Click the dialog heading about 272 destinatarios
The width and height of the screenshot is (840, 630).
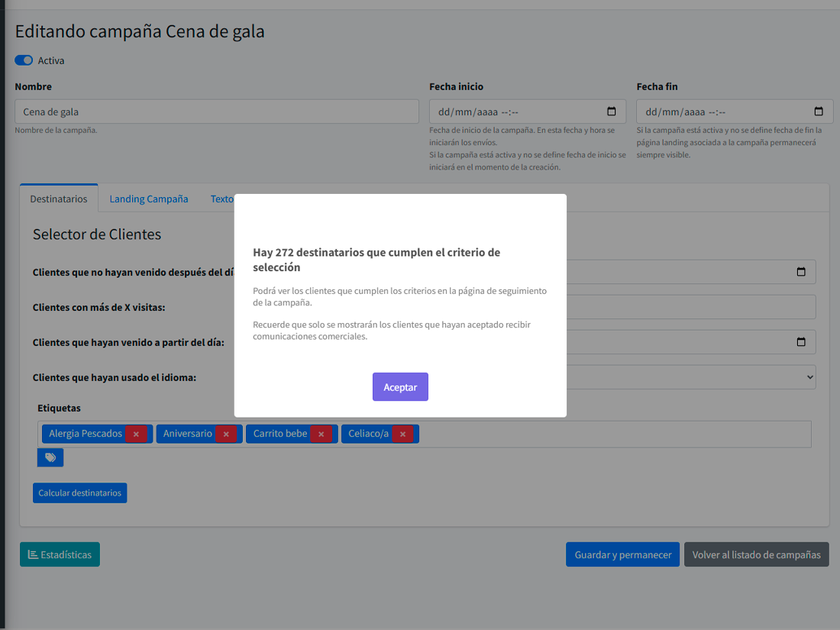point(376,260)
